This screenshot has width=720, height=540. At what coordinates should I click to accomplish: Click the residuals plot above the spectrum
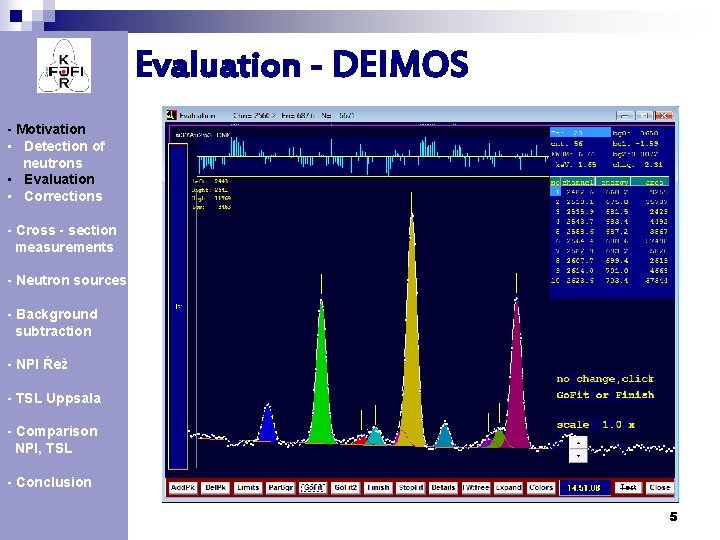point(373,156)
